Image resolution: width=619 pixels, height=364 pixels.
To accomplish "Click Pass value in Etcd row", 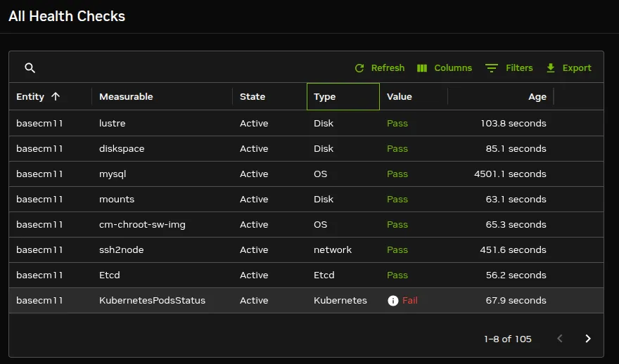I will coord(397,275).
